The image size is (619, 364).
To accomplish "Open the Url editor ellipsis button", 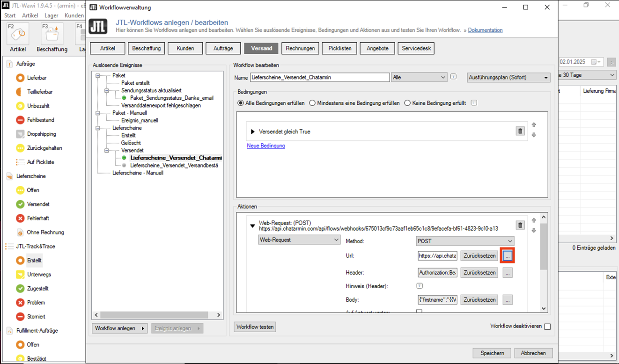I will [x=508, y=256].
